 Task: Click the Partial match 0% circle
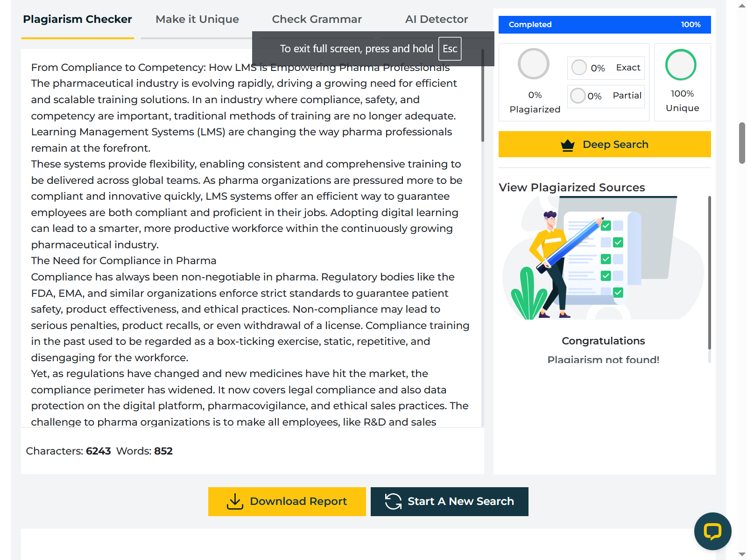point(578,96)
